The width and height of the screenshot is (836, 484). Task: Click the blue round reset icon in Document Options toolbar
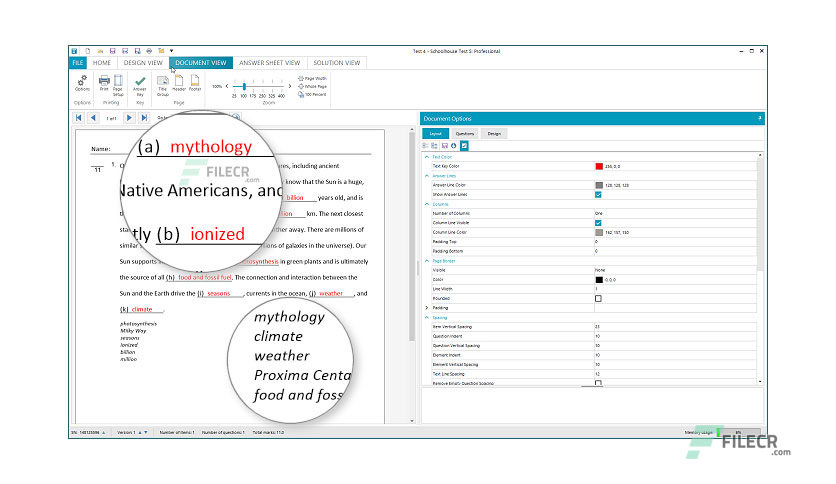[454, 146]
